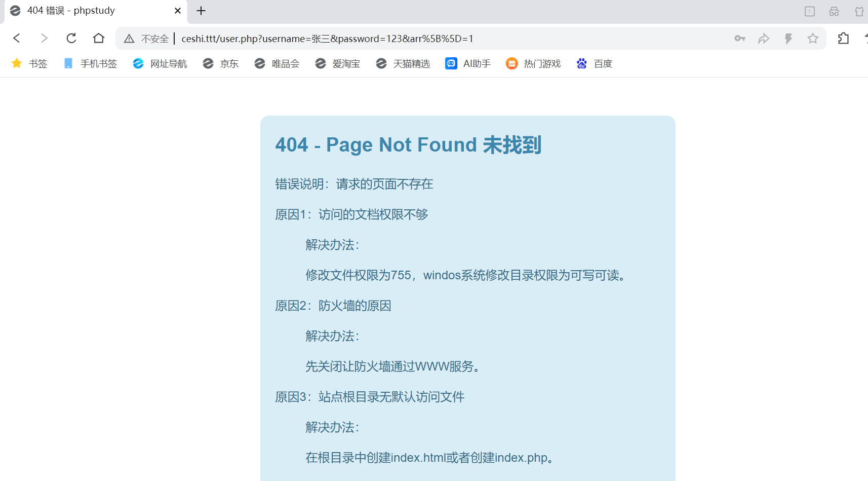This screenshot has height=481, width=868.
Task: Select the 404 错误 - phpstudy tab
Action: pos(96,11)
